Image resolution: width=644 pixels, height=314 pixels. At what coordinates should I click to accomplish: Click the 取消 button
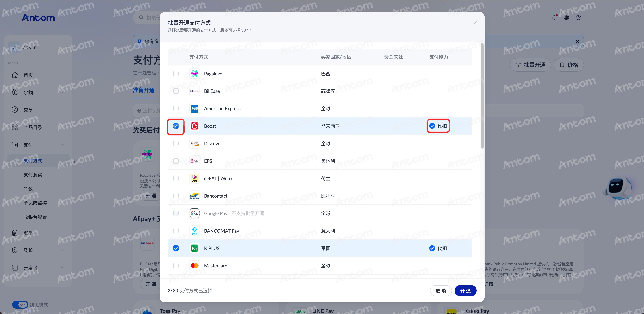click(440, 291)
